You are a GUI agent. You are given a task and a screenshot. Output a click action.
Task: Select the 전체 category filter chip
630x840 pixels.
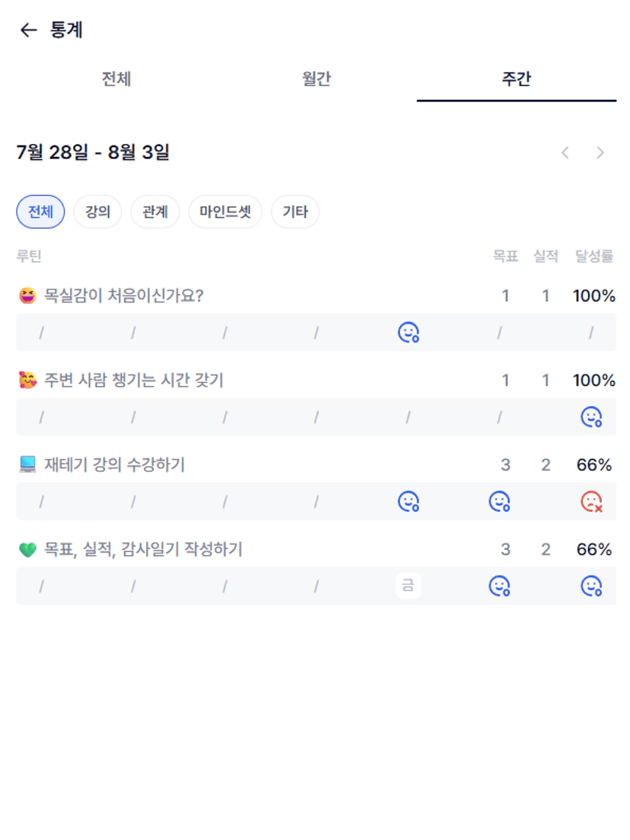(40, 212)
